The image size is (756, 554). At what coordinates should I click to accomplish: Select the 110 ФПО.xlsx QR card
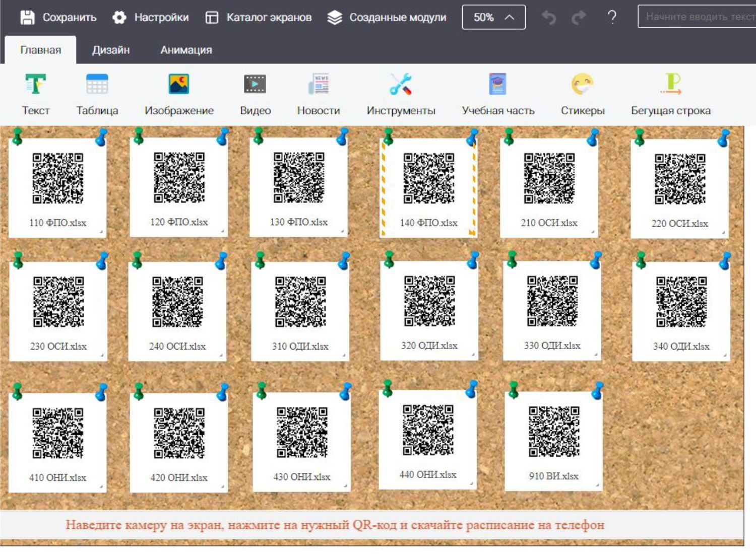point(57,187)
